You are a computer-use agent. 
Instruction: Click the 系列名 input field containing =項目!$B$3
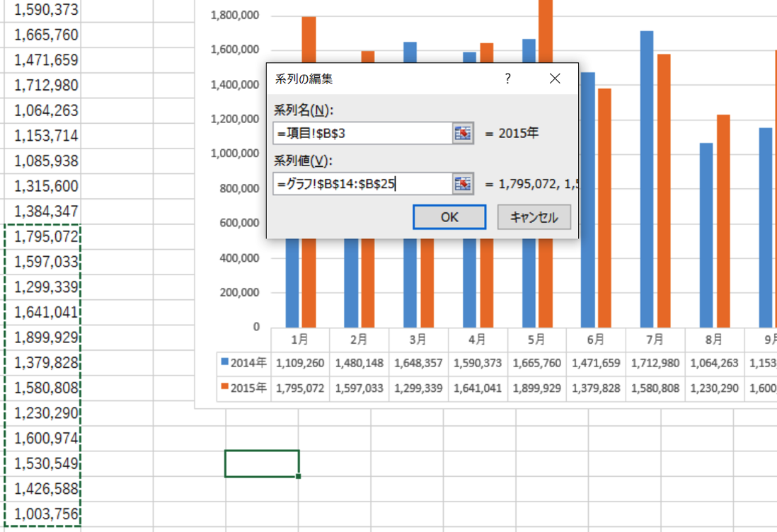tap(363, 133)
